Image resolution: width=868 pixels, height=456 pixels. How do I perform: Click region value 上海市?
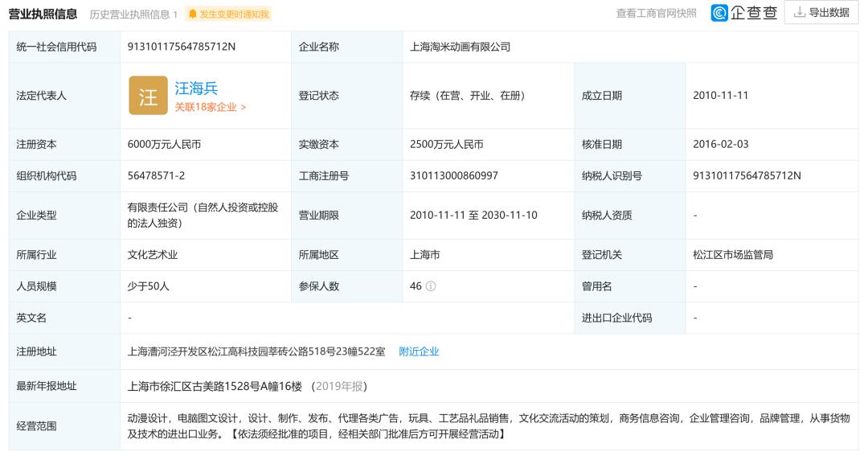click(x=425, y=255)
